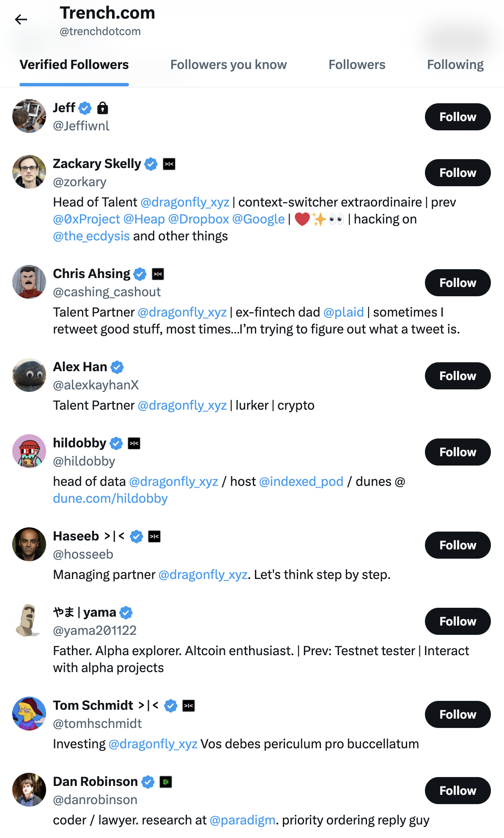Image resolution: width=504 pixels, height=838 pixels.
Task: Open the @plaid link in Chris Ahsing's bio
Action: pos(343,312)
